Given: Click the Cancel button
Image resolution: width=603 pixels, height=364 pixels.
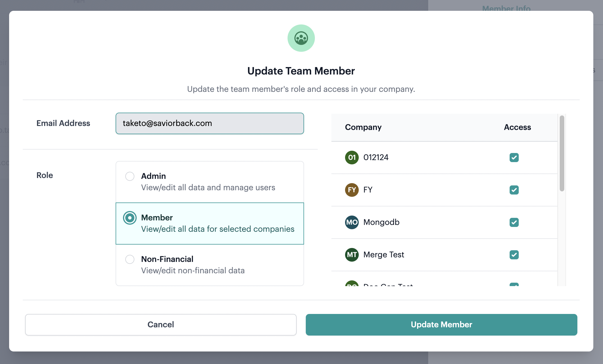Looking at the screenshot, I should [161, 325].
